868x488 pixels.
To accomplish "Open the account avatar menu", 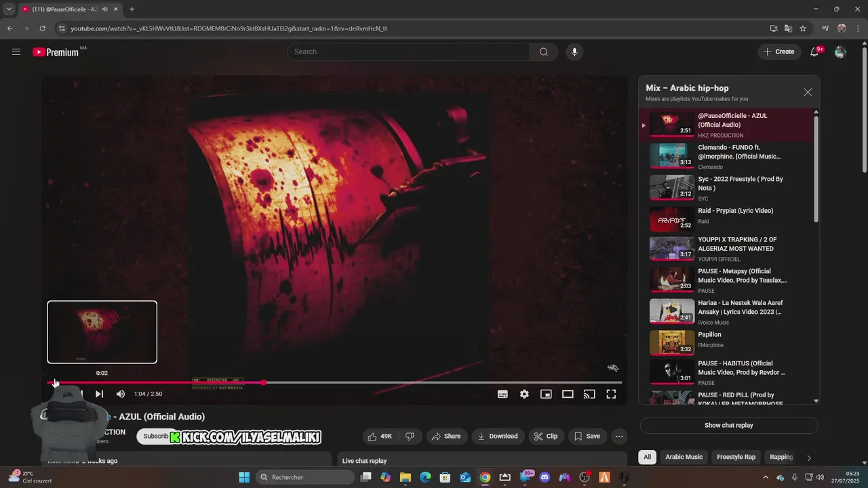I will 840,52.
